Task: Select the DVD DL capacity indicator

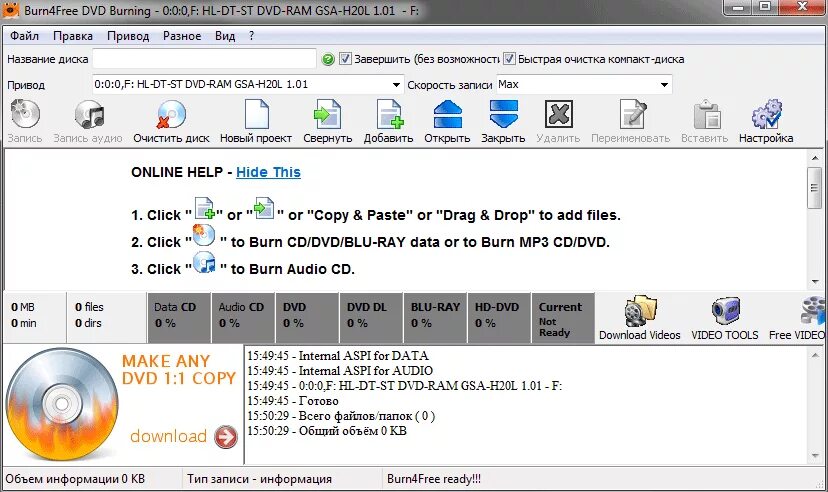Action: point(371,318)
